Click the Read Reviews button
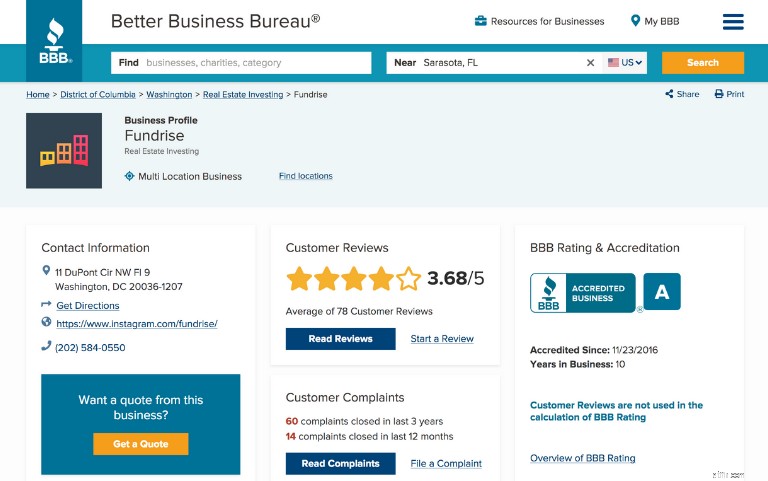The height and width of the screenshot is (481, 768). [x=340, y=339]
